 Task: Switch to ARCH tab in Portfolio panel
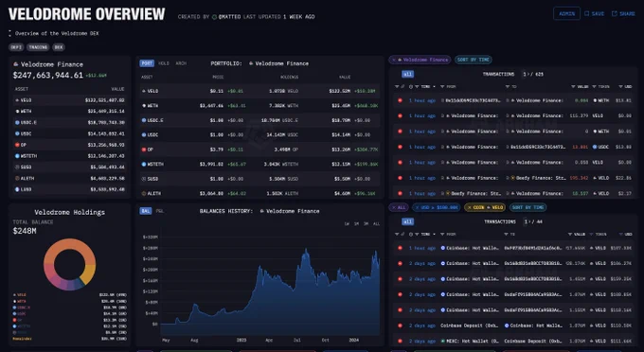pos(181,63)
